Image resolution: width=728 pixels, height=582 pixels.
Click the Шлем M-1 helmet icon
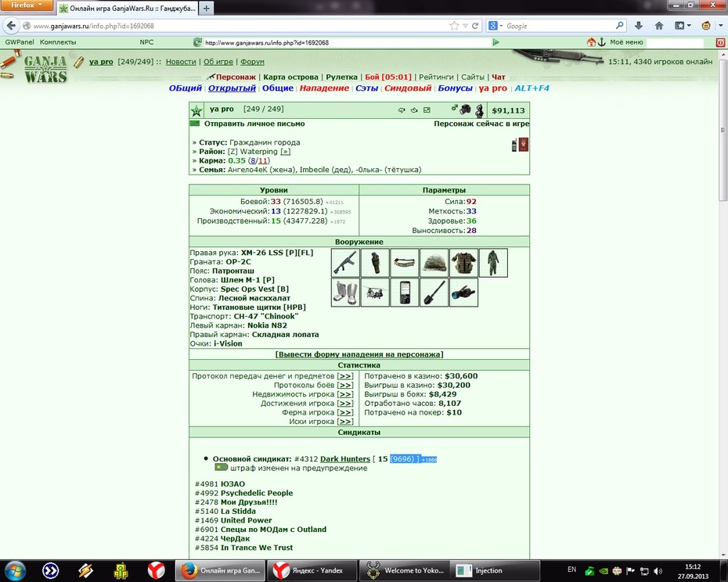coord(434,263)
